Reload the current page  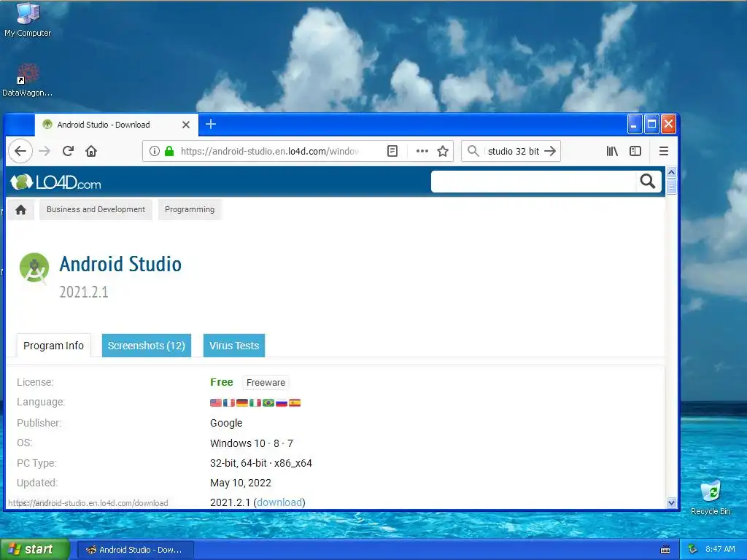point(68,152)
